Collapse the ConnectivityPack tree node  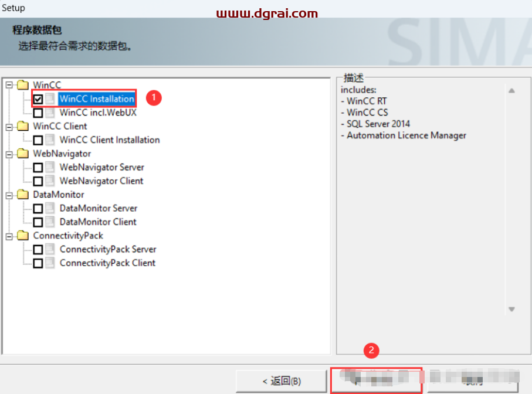[9, 236]
